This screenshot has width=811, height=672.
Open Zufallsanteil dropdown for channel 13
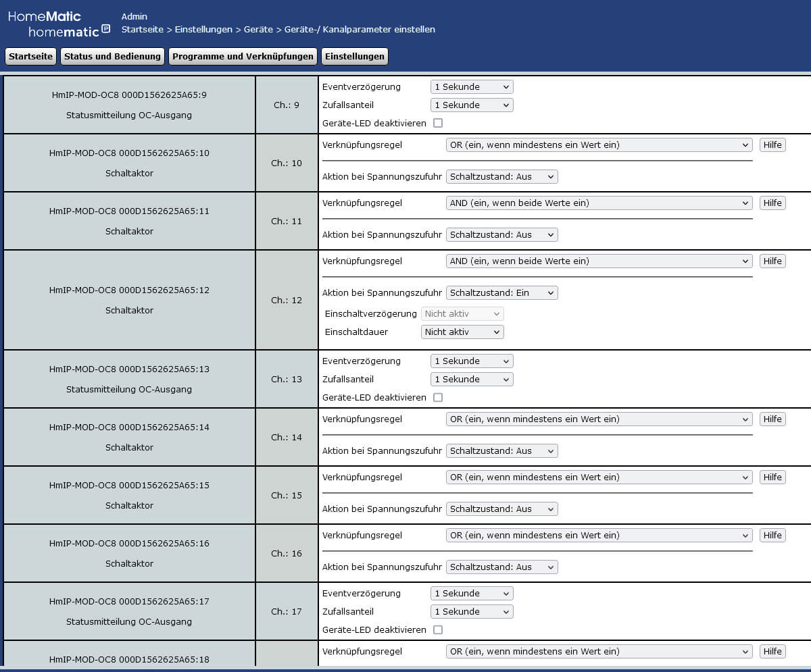(472, 379)
